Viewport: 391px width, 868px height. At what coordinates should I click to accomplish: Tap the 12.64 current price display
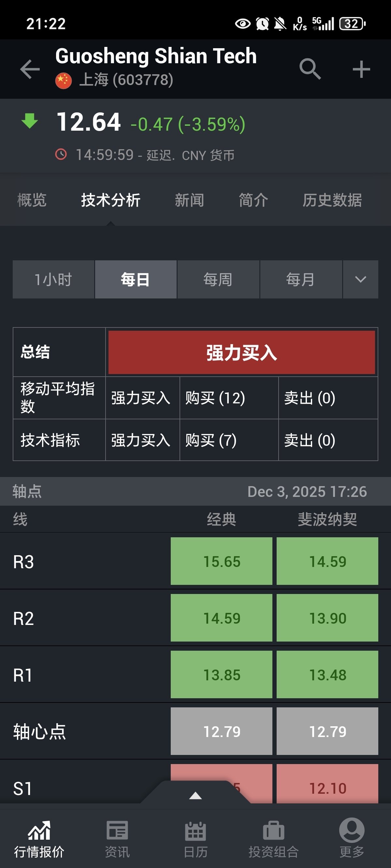pos(89,122)
